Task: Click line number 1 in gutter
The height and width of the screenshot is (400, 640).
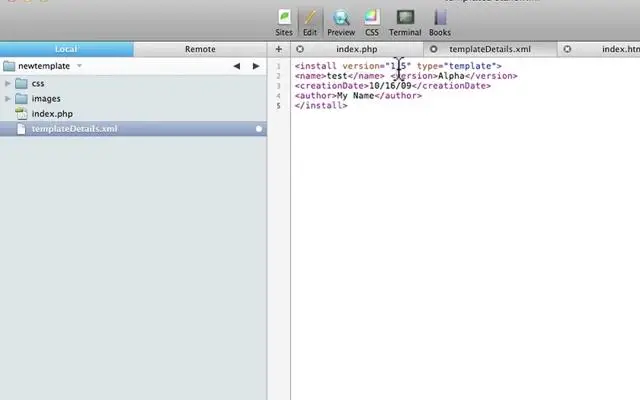Action: click(x=278, y=66)
